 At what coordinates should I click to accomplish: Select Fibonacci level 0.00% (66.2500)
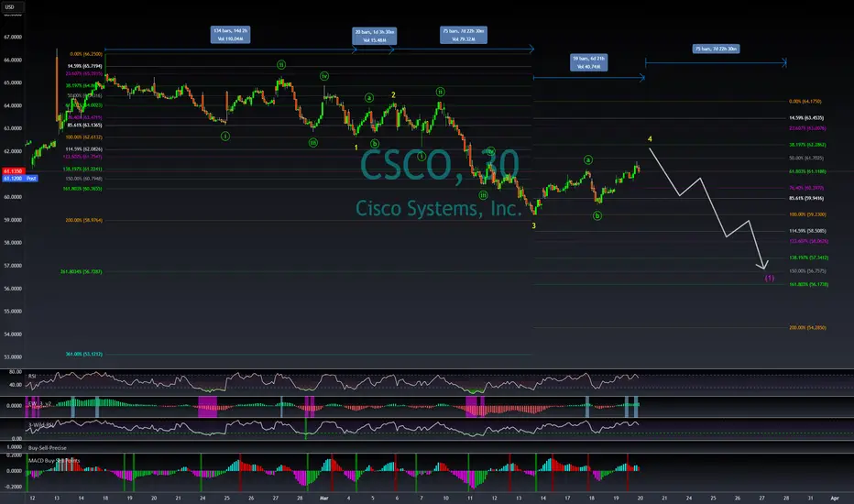86,54
